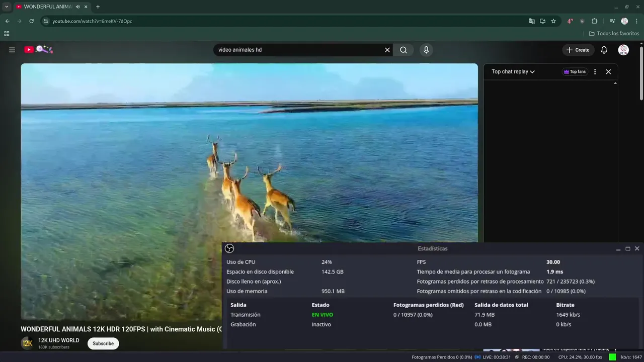Click the Create button
This screenshot has width=644, height=362.
point(578,50)
